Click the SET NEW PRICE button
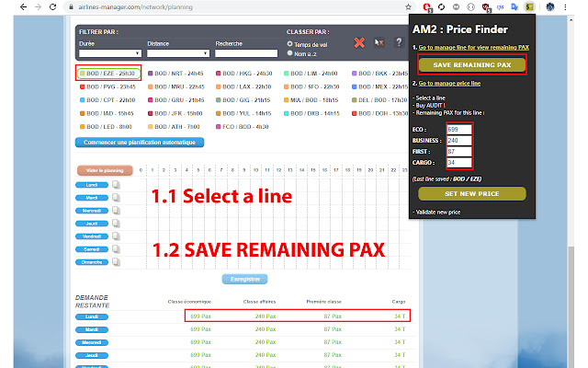588x368 pixels. click(x=472, y=194)
